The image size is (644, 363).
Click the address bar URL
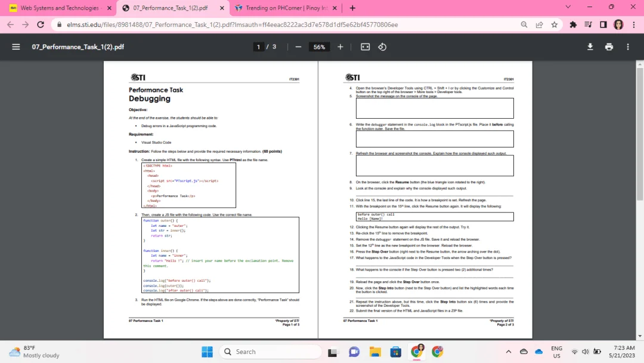(232, 24)
